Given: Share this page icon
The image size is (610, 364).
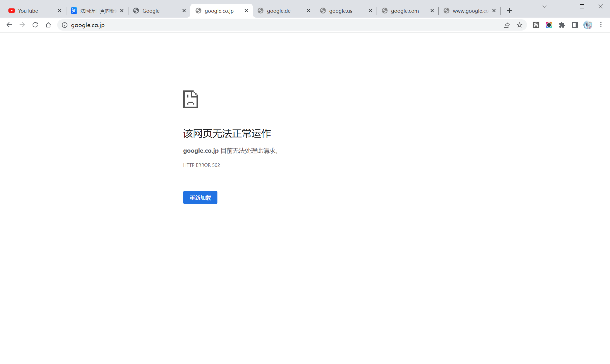Looking at the screenshot, I should point(506,25).
